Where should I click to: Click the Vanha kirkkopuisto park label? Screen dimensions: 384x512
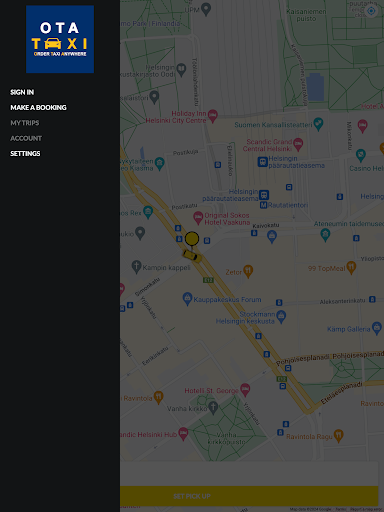pyautogui.click(x=226, y=438)
